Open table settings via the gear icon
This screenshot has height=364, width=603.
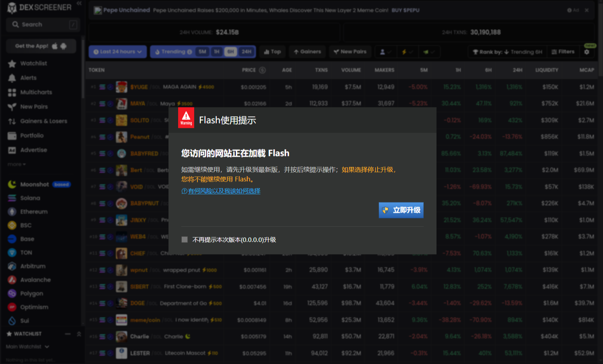click(587, 52)
